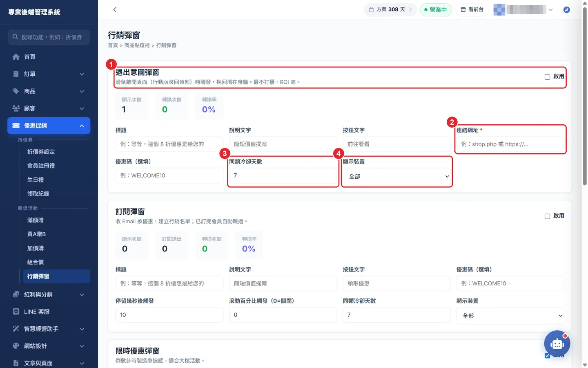This screenshot has width=588, height=368.
Task: Click the storefront icon in 看前台
Action: point(463,9)
